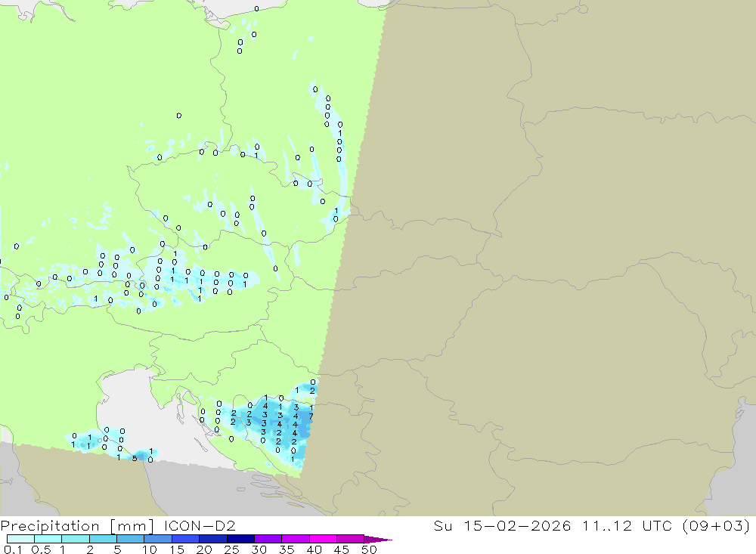
Task: Click the 'Su' weekday label
Action: (x=442, y=525)
